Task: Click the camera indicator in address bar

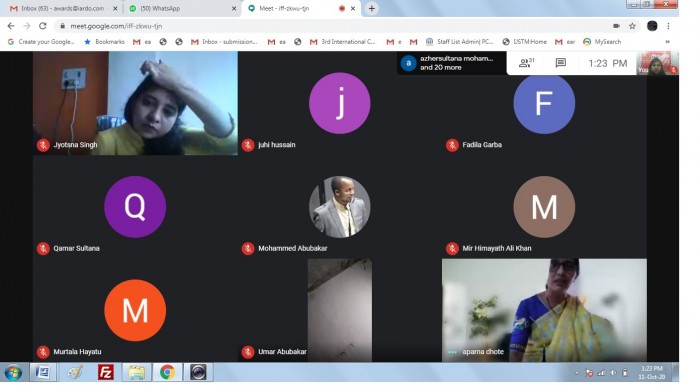Action: (617, 26)
